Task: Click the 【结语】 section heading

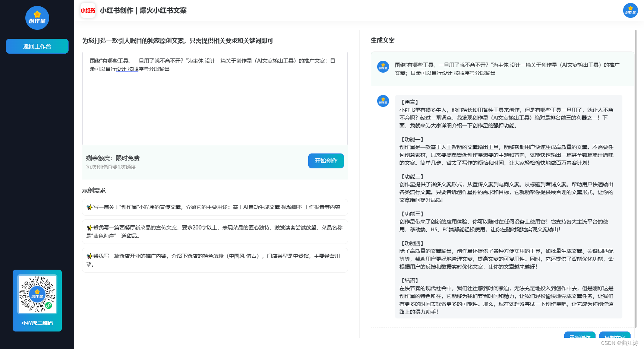Action: click(x=410, y=280)
